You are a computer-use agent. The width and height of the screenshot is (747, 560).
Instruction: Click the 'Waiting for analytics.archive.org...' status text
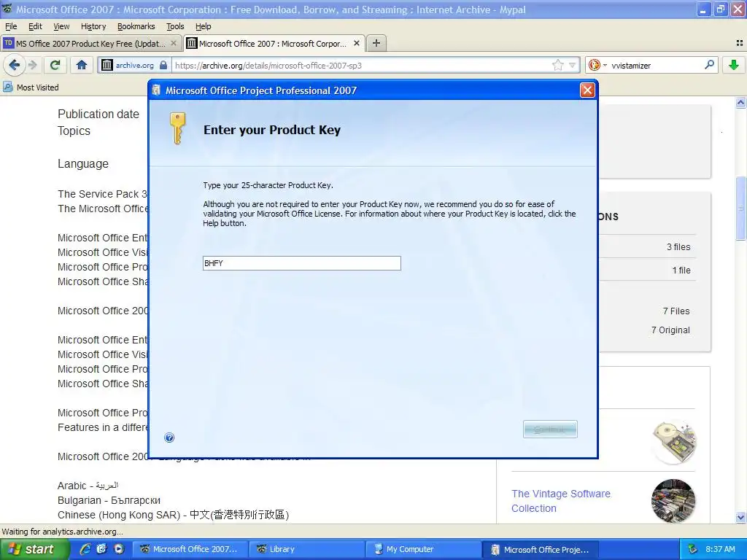click(62, 532)
